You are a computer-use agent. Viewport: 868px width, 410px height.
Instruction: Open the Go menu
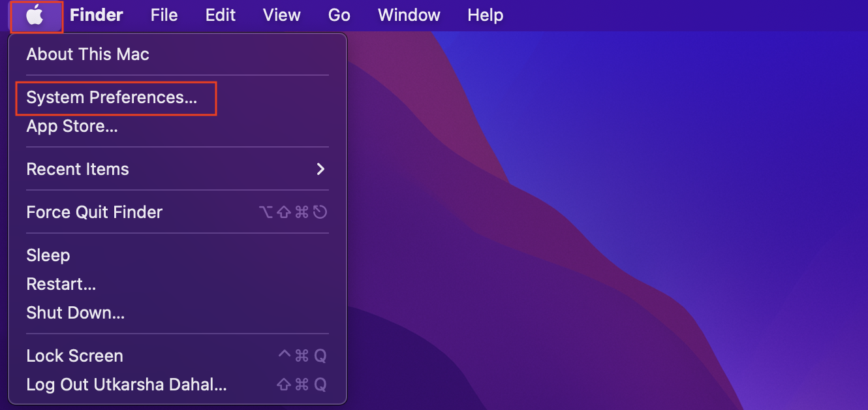point(339,14)
